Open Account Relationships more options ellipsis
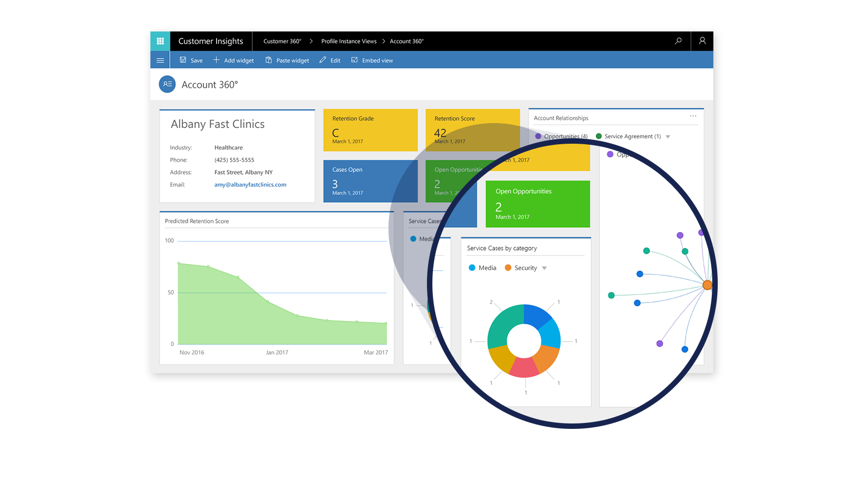Viewport: 868px width, 488px height. (x=693, y=116)
